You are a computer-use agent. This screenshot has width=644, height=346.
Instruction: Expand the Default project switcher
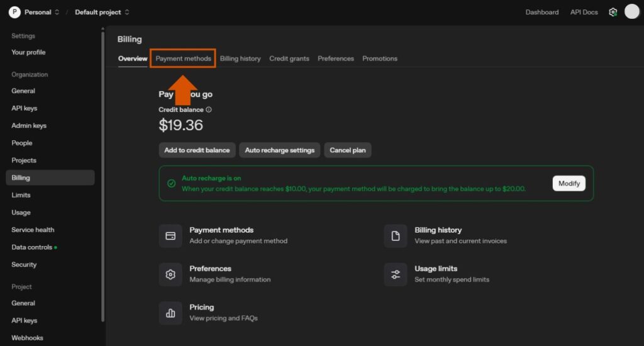127,12
